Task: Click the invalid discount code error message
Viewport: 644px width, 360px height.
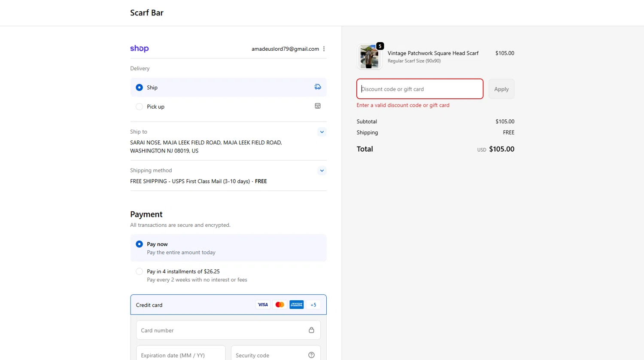Action: 403,105
